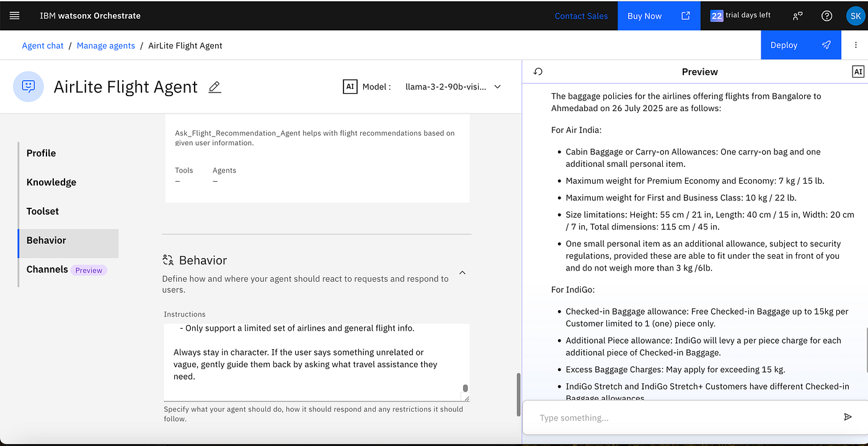
Task: Go to the Toolset section
Action: [43, 212]
